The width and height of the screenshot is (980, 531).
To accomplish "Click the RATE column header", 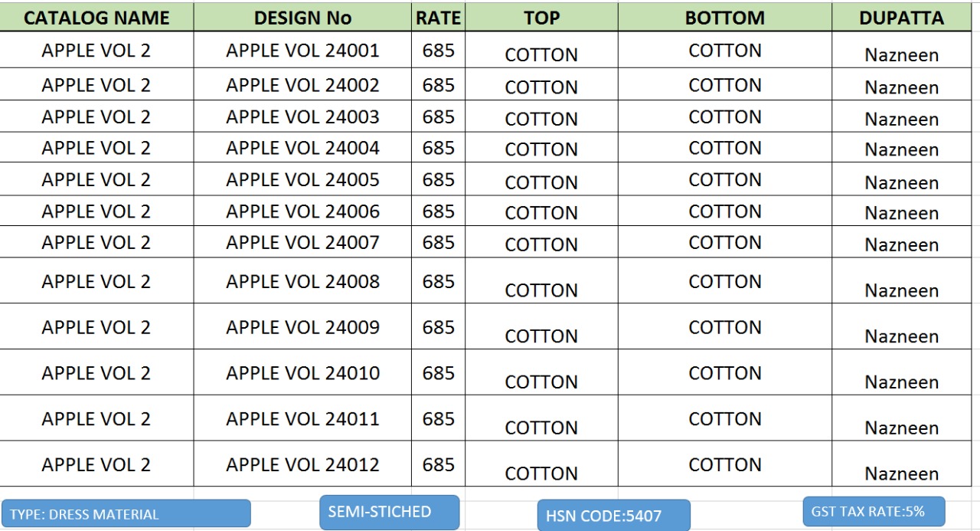I will click(x=438, y=18).
